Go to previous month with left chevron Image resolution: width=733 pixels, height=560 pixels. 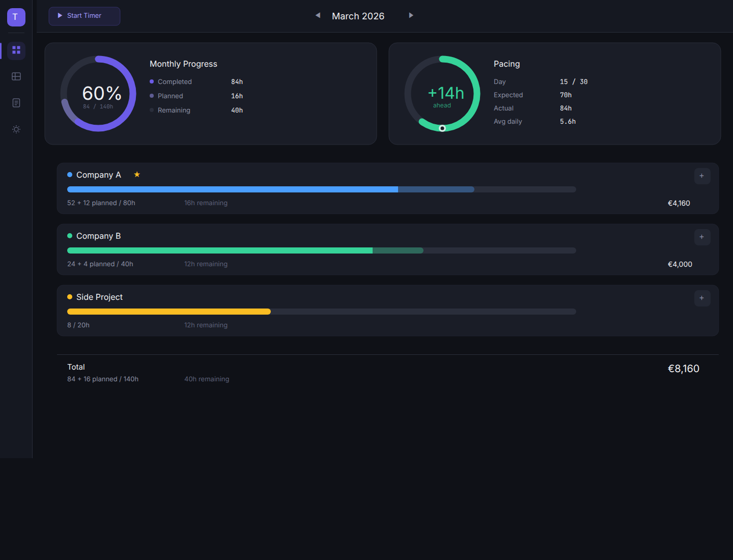[318, 15]
